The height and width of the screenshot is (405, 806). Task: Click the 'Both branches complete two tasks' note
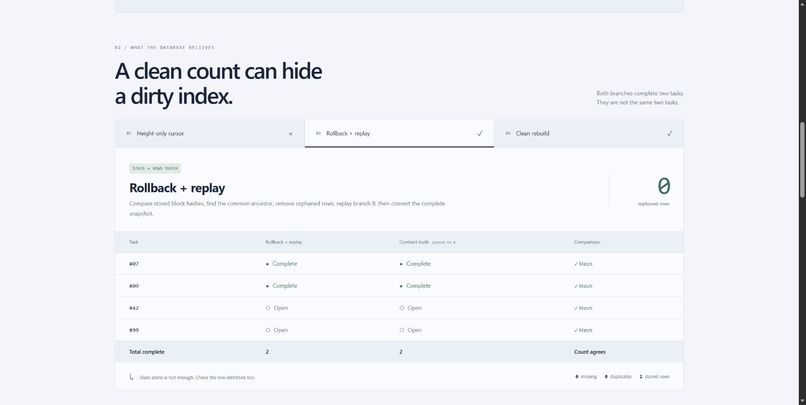click(x=640, y=94)
